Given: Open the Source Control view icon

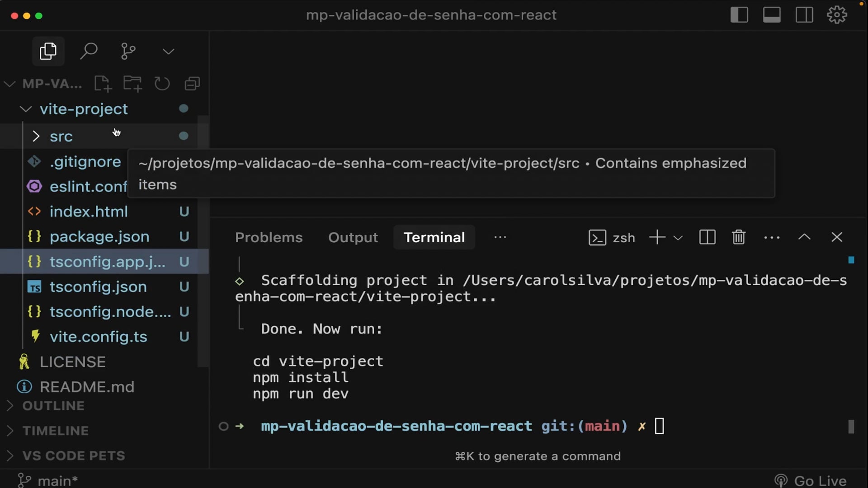Looking at the screenshot, I should click(x=128, y=51).
